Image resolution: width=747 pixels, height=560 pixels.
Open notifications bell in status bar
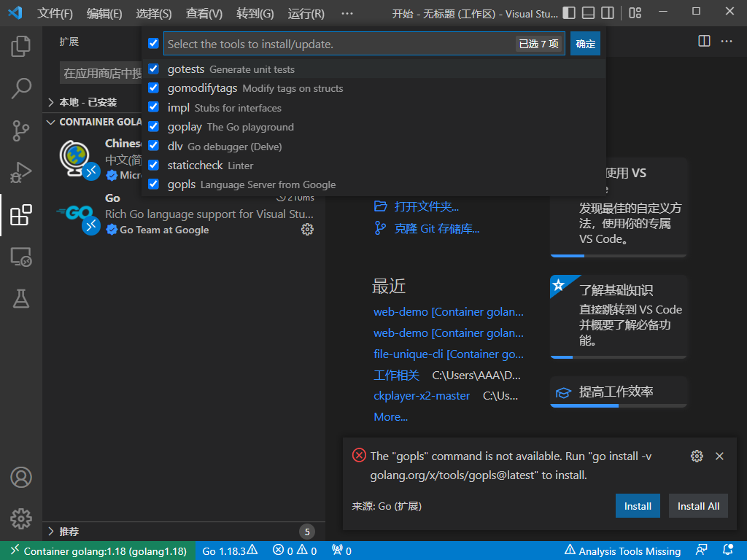[727, 551]
